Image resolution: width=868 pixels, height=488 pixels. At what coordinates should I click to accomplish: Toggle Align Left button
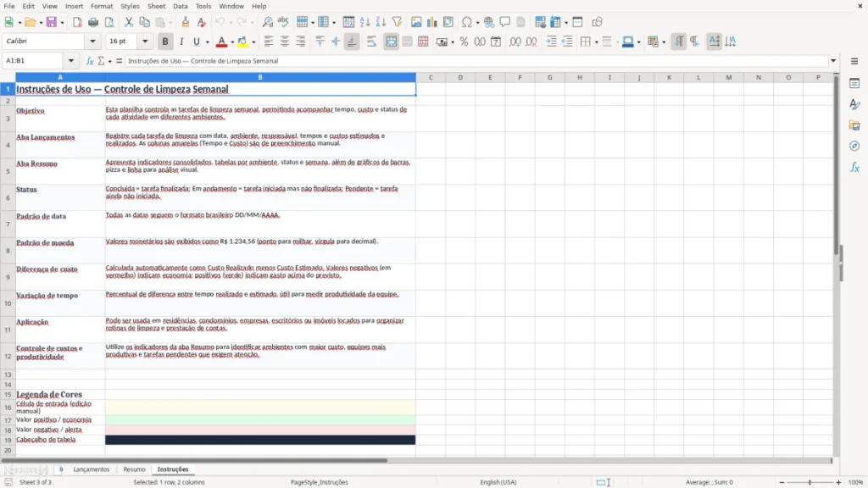pyautogui.click(x=269, y=42)
